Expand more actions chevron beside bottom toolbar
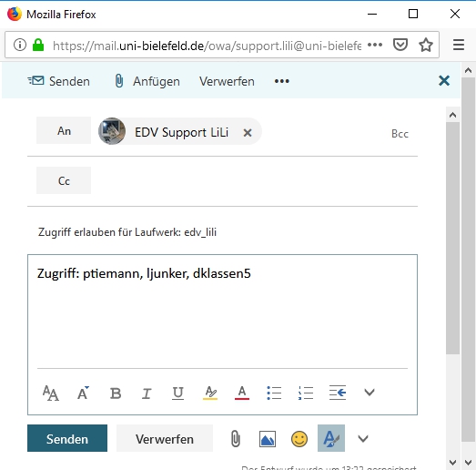The image size is (476, 470). pos(363,439)
